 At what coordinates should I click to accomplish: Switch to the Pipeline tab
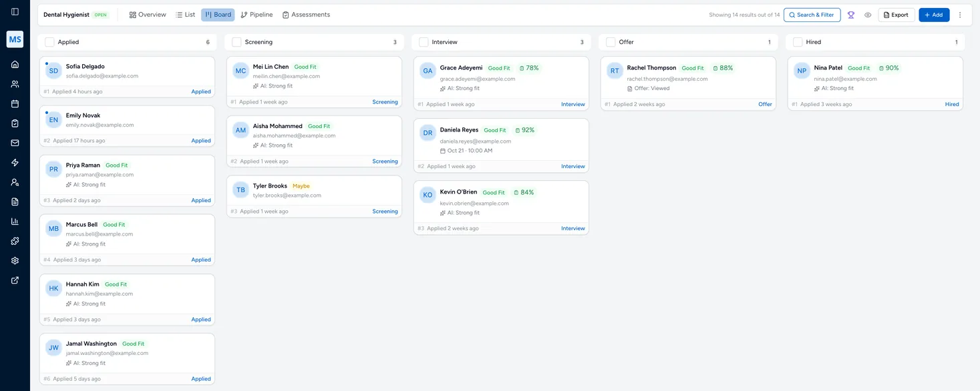(257, 15)
